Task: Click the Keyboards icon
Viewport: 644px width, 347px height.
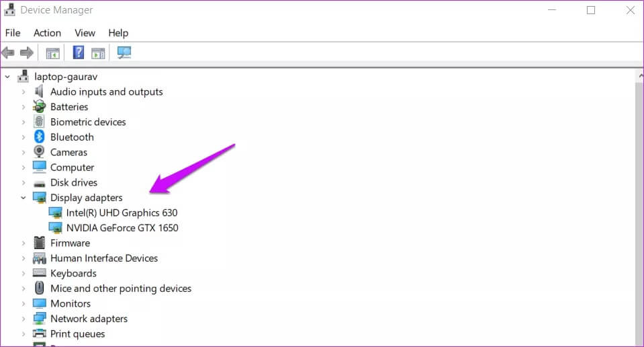Action: (40, 272)
